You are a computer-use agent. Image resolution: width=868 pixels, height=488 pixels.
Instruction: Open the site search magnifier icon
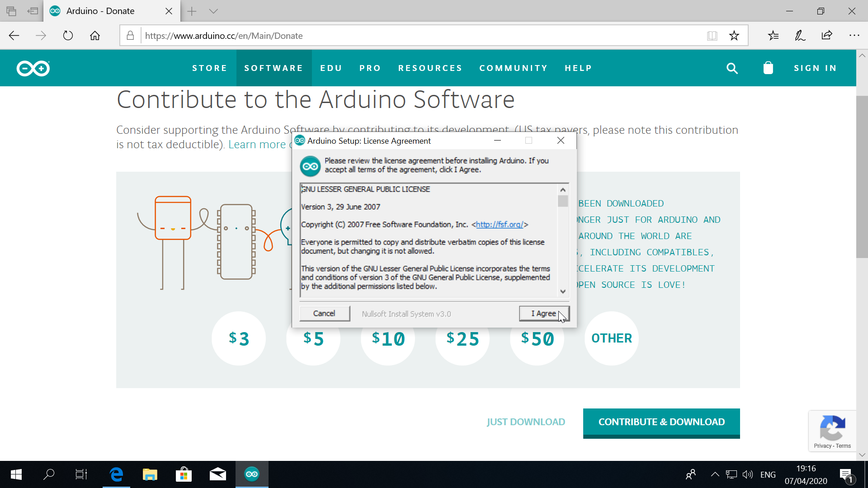point(732,68)
